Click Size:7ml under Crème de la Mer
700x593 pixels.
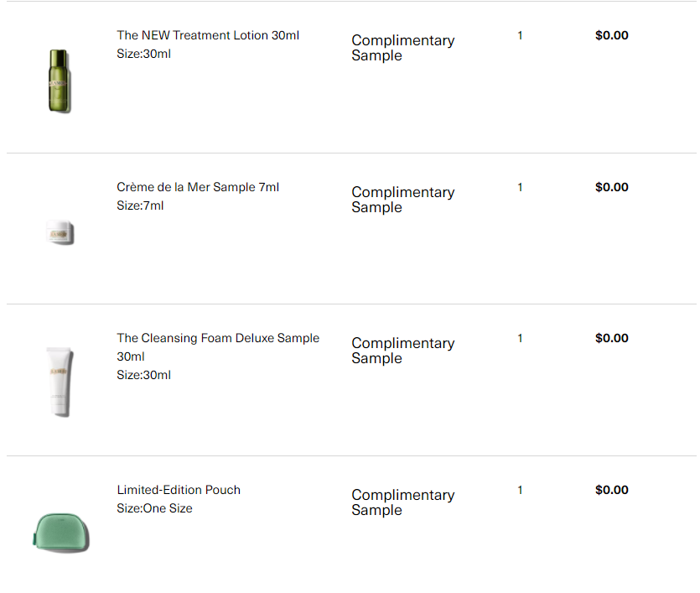[x=140, y=205]
